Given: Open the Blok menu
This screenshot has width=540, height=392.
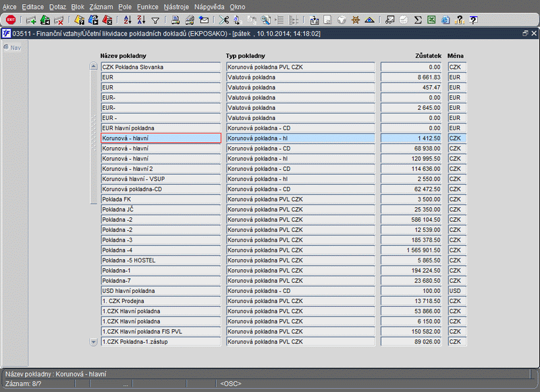Looking at the screenshot, I should 78,7.
